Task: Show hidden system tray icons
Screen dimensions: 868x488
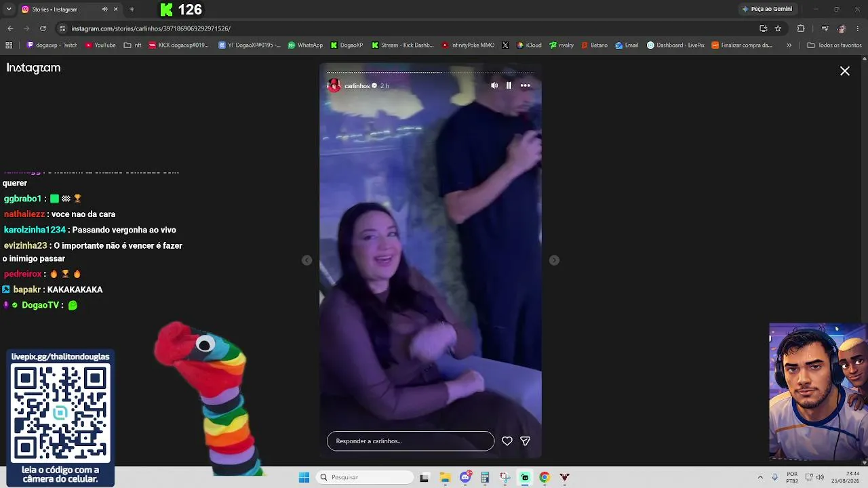Action: click(x=760, y=477)
